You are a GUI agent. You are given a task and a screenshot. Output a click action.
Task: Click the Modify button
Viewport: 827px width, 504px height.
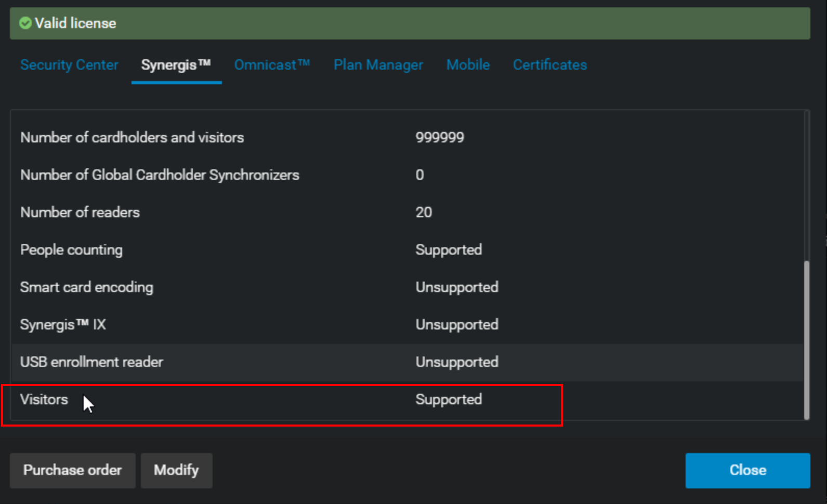point(176,470)
